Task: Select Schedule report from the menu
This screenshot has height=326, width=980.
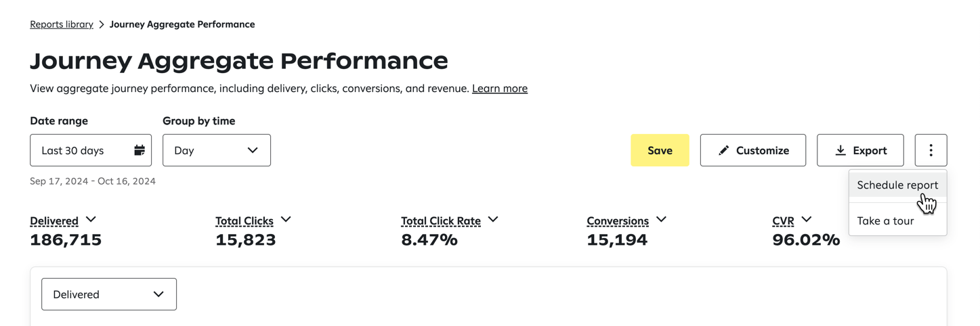Action: (897, 185)
